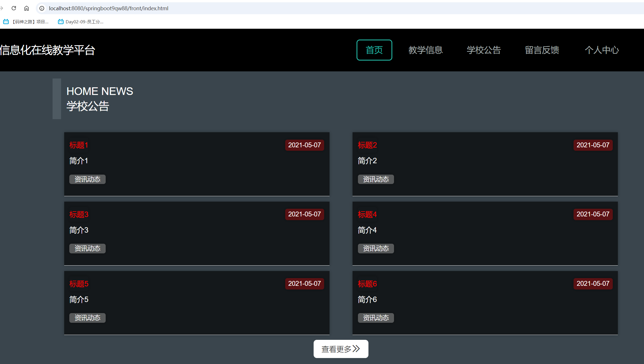Go to 个人中心 page
This screenshot has height=364, width=644.
point(602,50)
